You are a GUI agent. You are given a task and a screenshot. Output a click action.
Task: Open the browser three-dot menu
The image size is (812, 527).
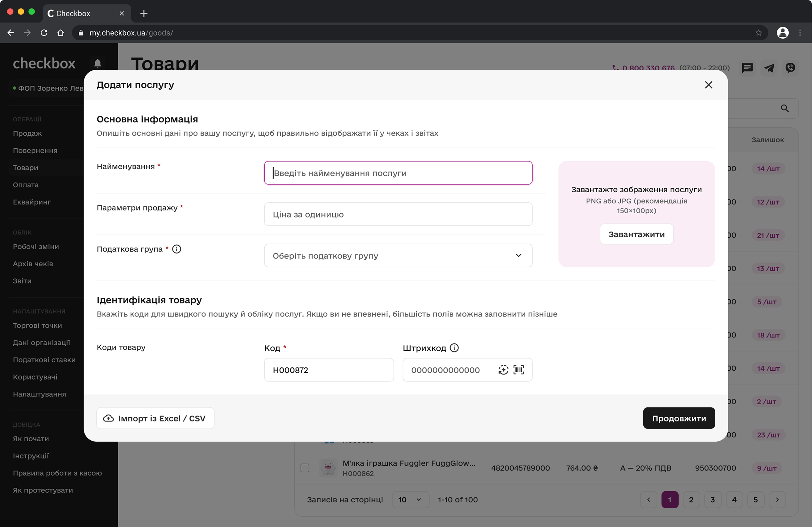click(x=800, y=33)
